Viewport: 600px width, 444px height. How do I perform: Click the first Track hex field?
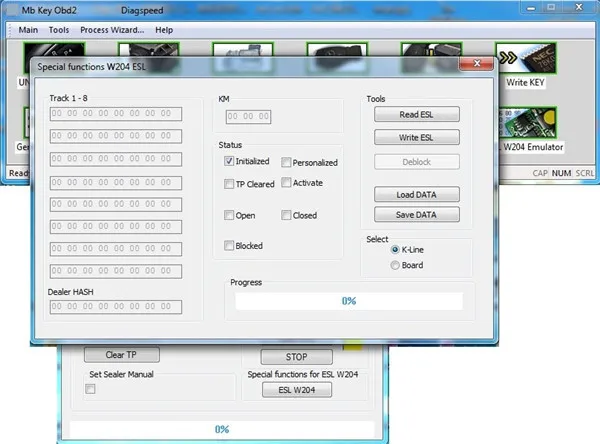click(116, 114)
